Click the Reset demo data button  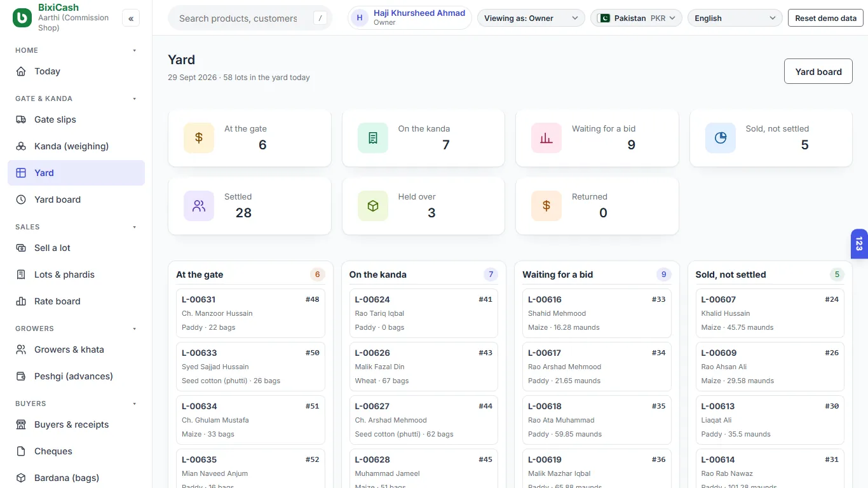[825, 18]
